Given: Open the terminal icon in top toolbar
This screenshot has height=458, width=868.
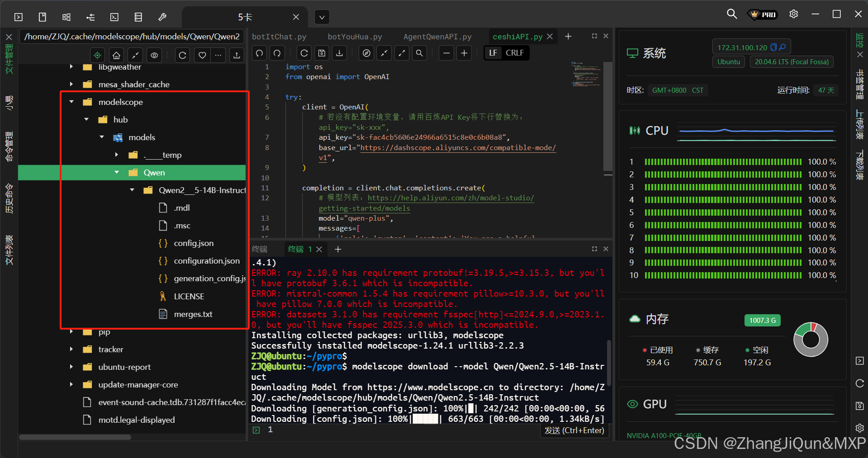Looking at the screenshot, I should click(114, 17).
